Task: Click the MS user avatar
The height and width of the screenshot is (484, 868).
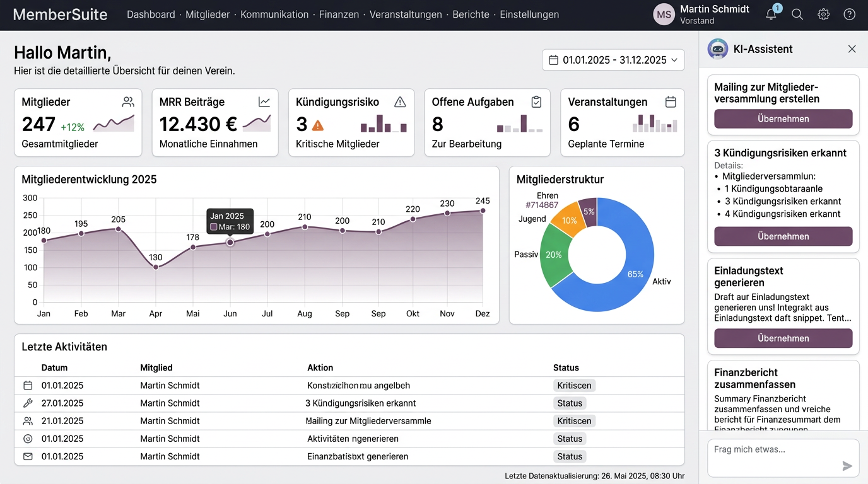Action: pyautogui.click(x=664, y=14)
